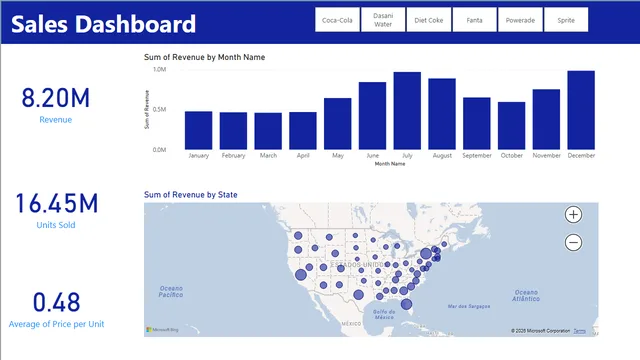This screenshot has height=360, width=640.
Task: Click the 'Sum of Revenue by Month Name' title
Action: point(204,57)
